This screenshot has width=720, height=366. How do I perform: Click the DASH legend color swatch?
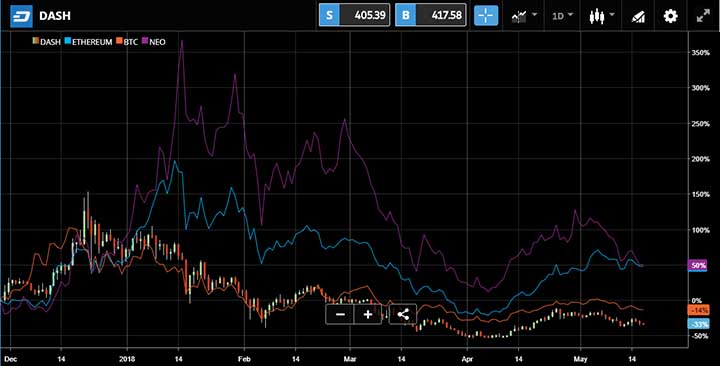(36, 41)
